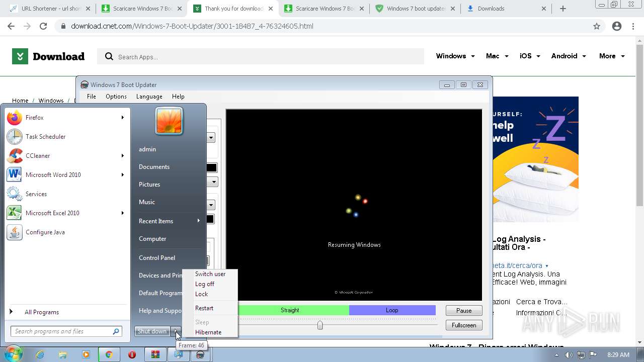This screenshot has height=362, width=644.
Task: Open the iOS dropdown on Download site
Action: (530, 56)
